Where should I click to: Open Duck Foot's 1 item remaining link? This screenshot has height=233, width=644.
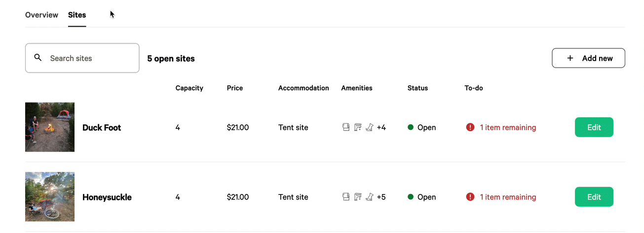508,127
